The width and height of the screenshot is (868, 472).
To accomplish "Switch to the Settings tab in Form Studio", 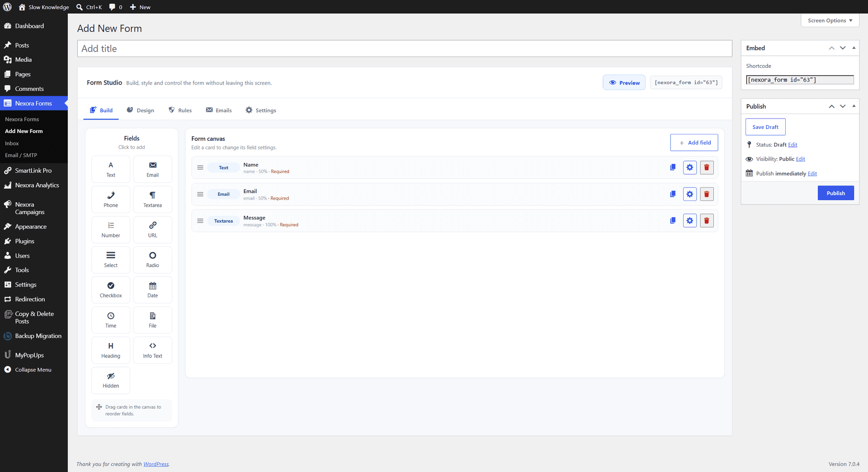I will (261, 110).
